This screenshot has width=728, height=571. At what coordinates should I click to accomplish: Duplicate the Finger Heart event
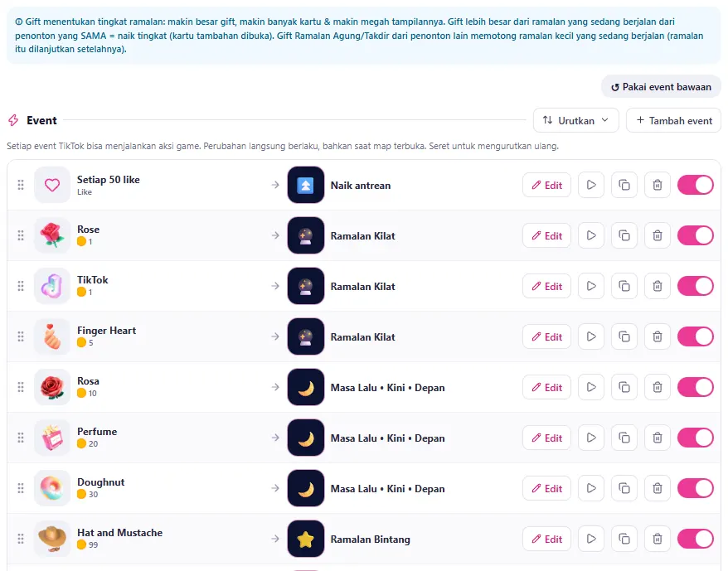(624, 336)
